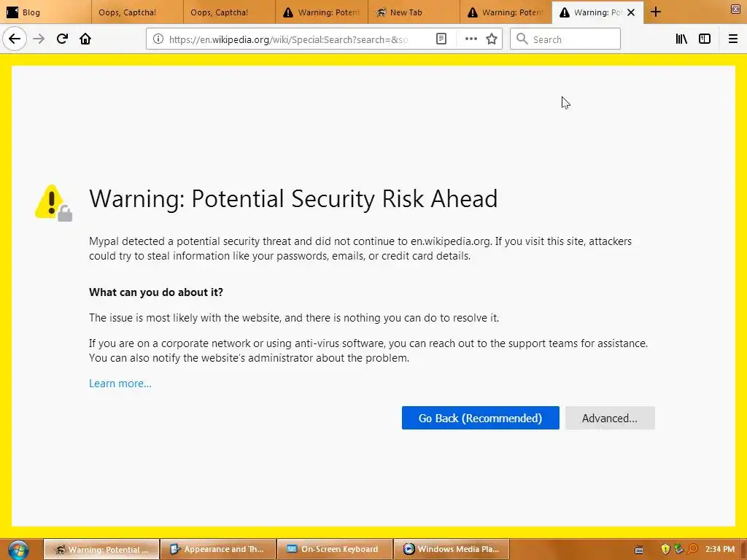Open the Library menu icon
The height and width of the screenshot is (560, 747).
[681, 39]
